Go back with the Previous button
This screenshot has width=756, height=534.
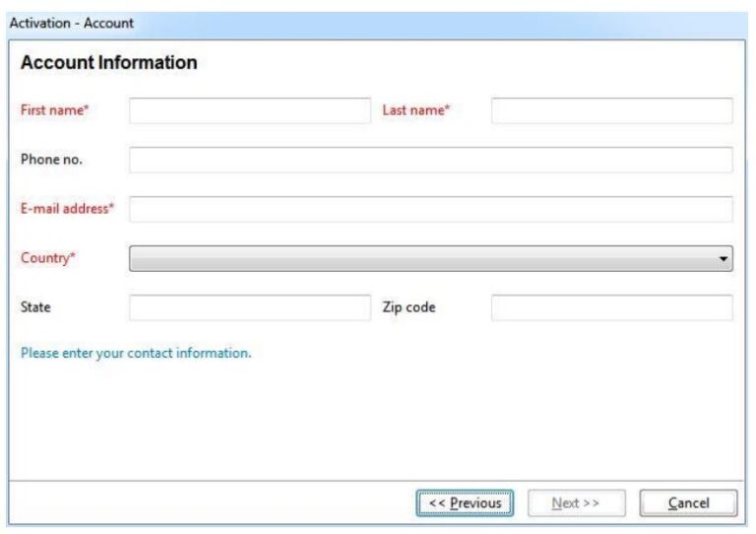pos(465,503)
